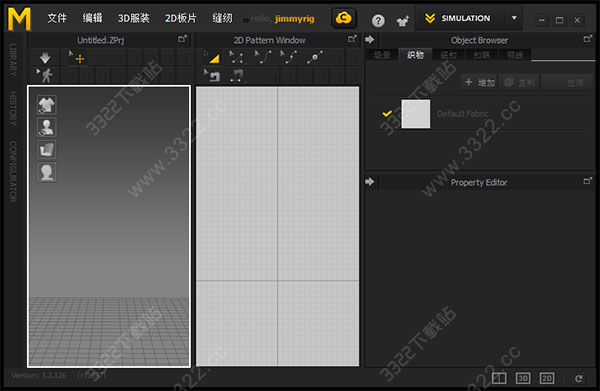
Task: Open help with the question mark icon
Action: point(378,21)
